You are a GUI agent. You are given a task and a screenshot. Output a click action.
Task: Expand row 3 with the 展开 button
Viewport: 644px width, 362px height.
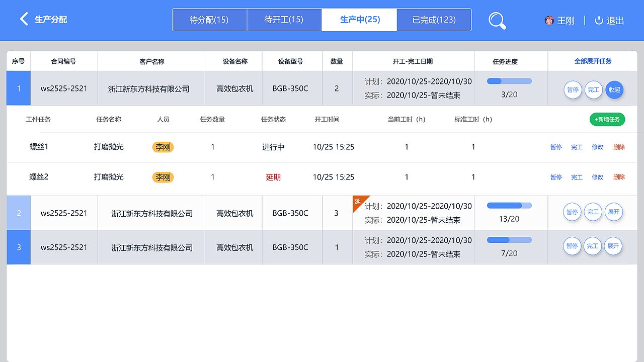[x=613, y=246]
